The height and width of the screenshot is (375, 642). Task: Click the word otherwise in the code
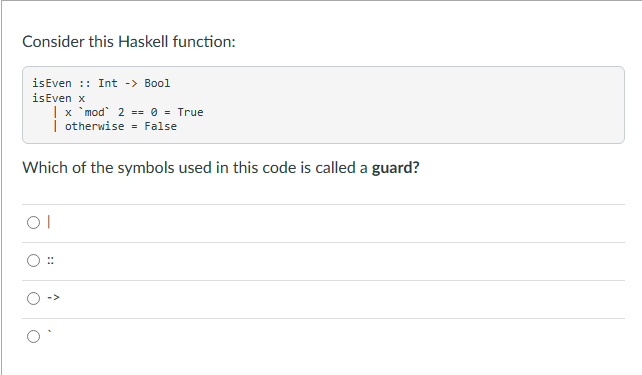tap(95, 126)
